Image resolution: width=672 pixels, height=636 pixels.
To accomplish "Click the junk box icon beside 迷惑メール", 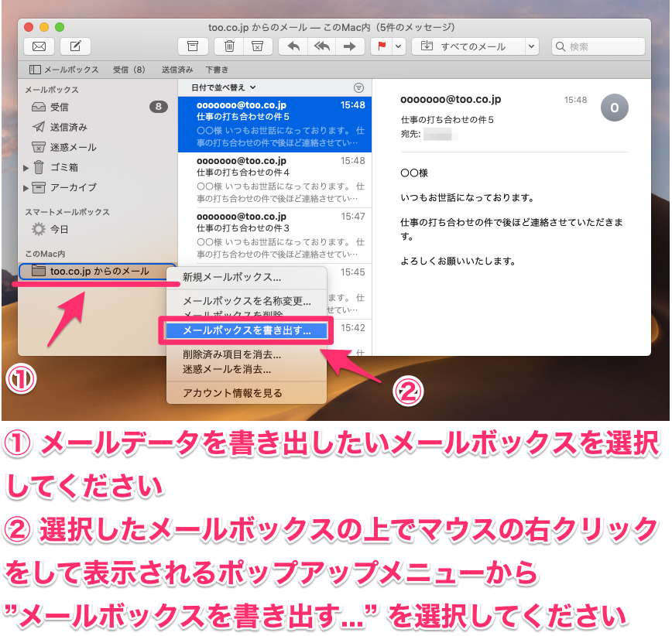I will coord(39,147).
